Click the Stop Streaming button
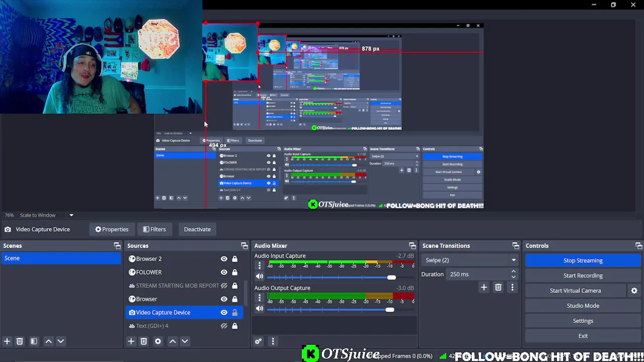This screenshot has width=644, height=362. click(583, 260)
